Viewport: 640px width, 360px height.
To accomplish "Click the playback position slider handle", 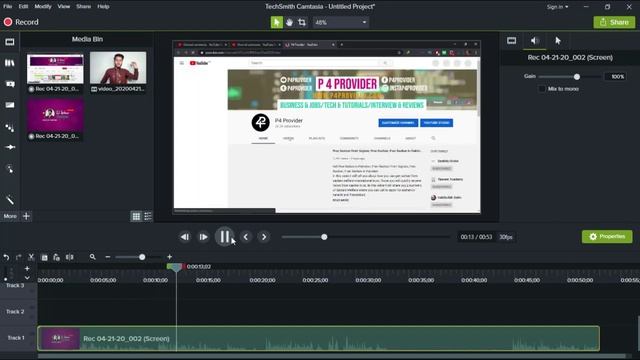I will 324,237.
